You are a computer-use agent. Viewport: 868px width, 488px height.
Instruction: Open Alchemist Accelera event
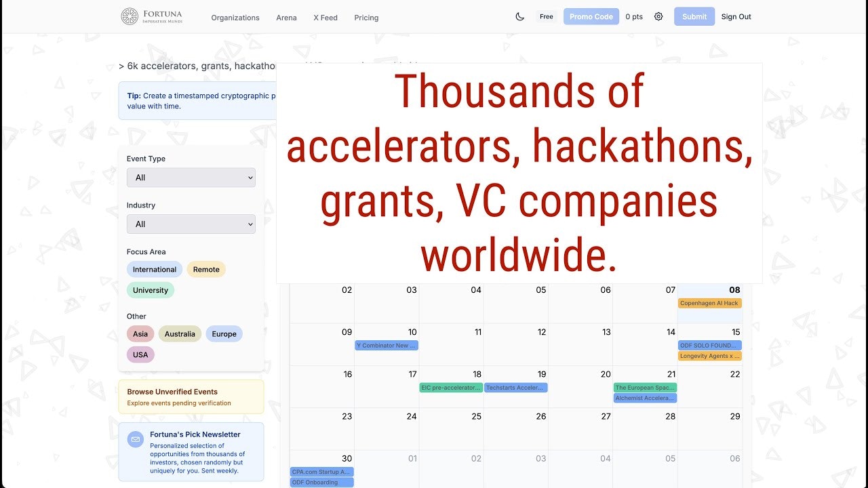tap(645, 399)
